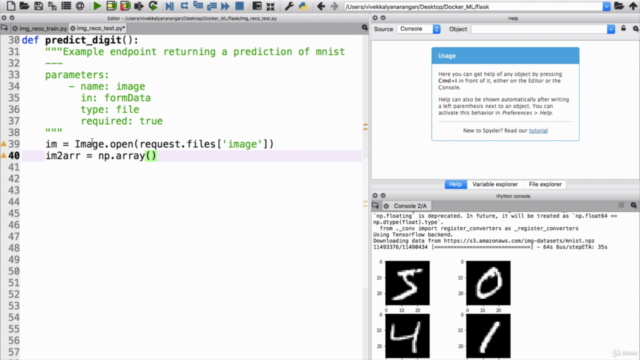Image resolution: width=640 pixels, height=360 pixels.
Task: Click line number 41 in the editor
Action: (13, 167)
